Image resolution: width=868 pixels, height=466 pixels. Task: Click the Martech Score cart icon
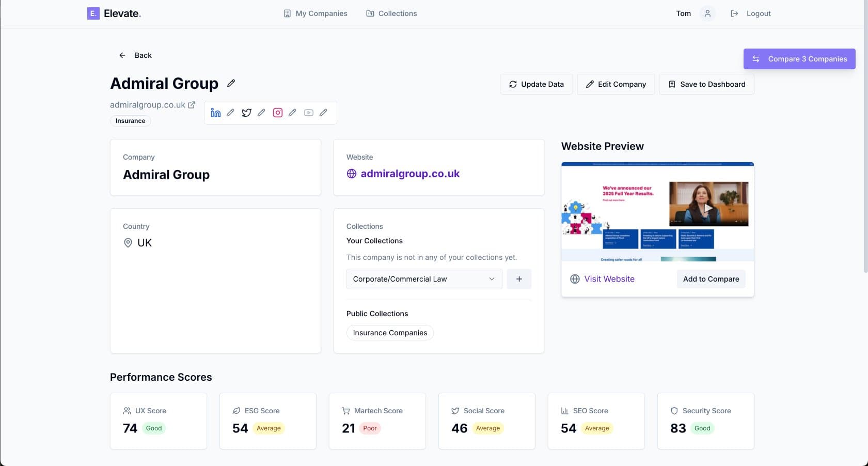(x=346, y=411)
